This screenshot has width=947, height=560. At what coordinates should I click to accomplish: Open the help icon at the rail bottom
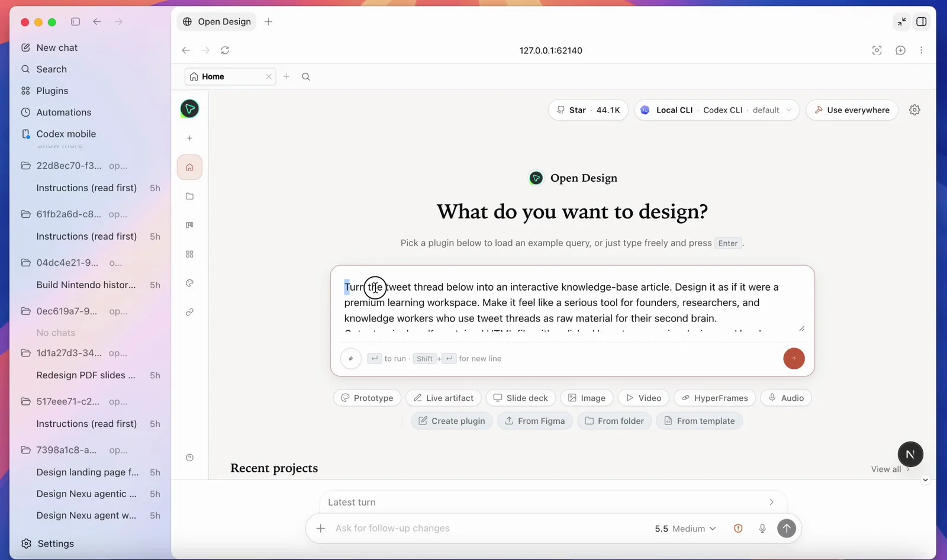(x=189, y=458)
